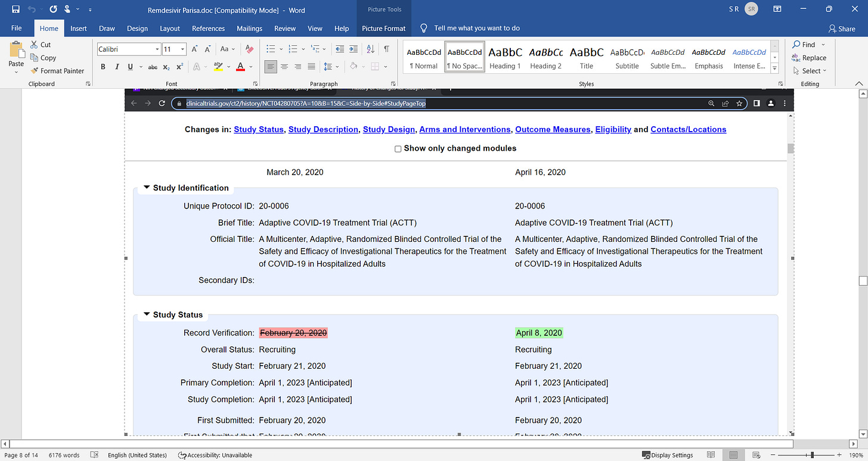The height and width of the screenshot is (461, 868).
Task: Open the Picture Format tab
Action: tap(384, 28)
